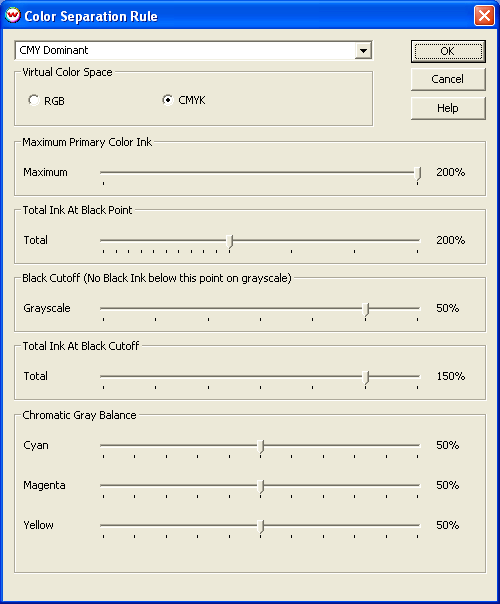Viewport: 500px width, 604px height.
Task: Click the Grayscale slider track at its left end
Action: [x=103, y=308]
